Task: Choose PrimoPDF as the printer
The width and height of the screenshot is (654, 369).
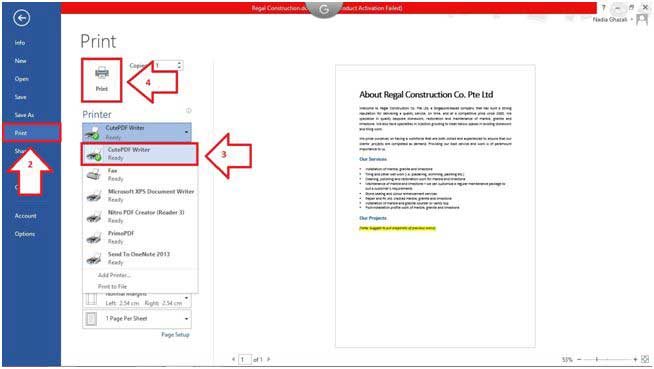Action: [x=139, y=237]
